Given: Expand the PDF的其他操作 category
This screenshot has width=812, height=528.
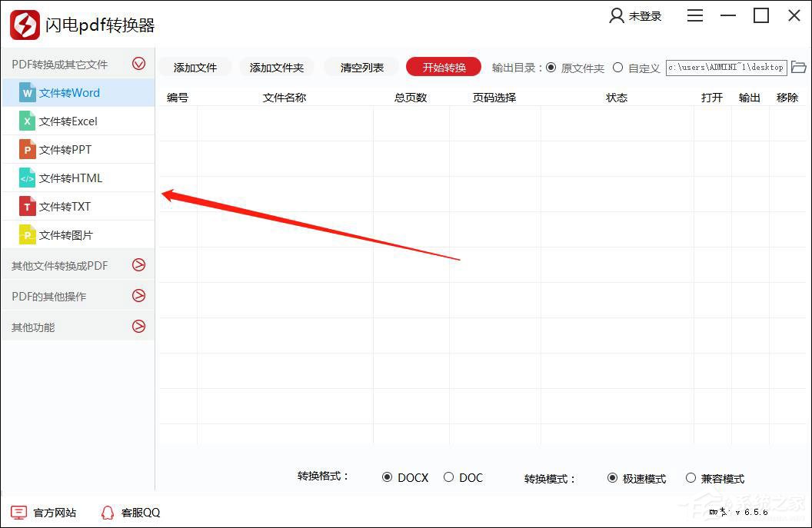Looking at the screenshot, I should click(x=139, y=296).
